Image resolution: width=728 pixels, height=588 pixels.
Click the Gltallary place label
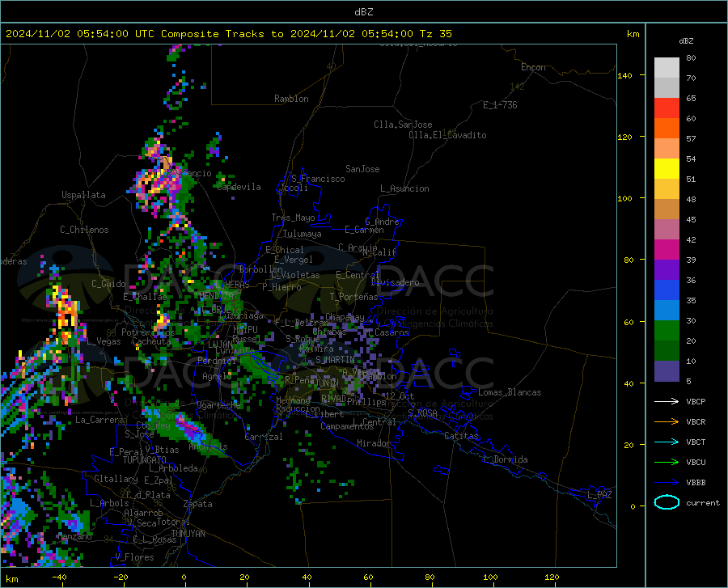click(116, 479)
